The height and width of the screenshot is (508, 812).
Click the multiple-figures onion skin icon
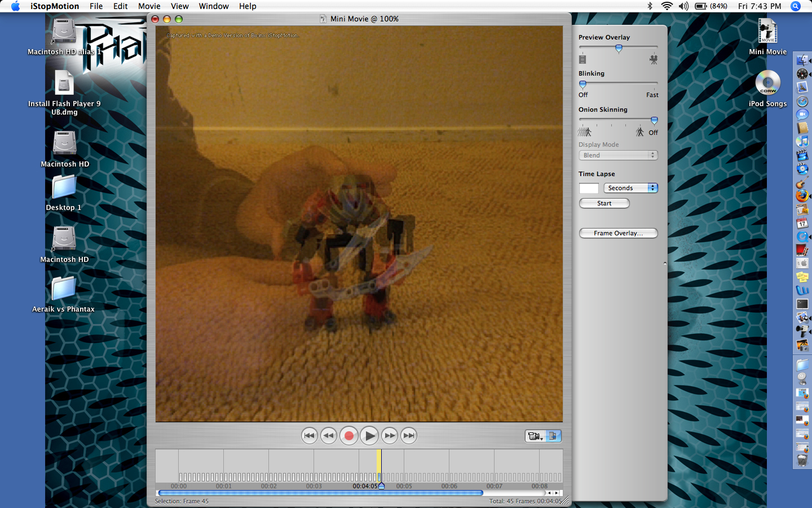click(585, 131)
